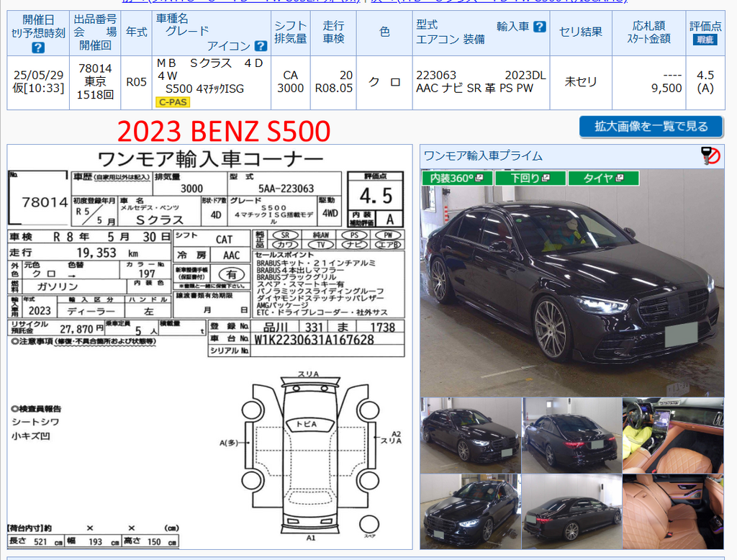Open 内装360° interior view
Screen dimensions: 737x560
click(457, 179)
